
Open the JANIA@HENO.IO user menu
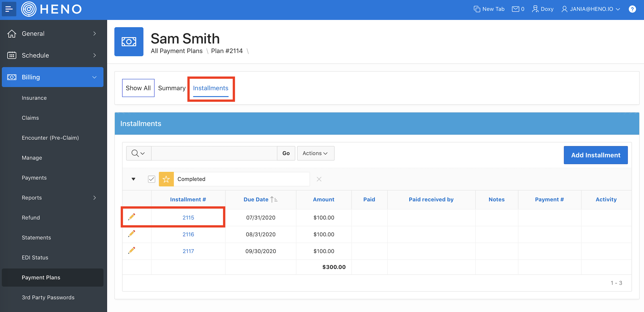[591, 9]
